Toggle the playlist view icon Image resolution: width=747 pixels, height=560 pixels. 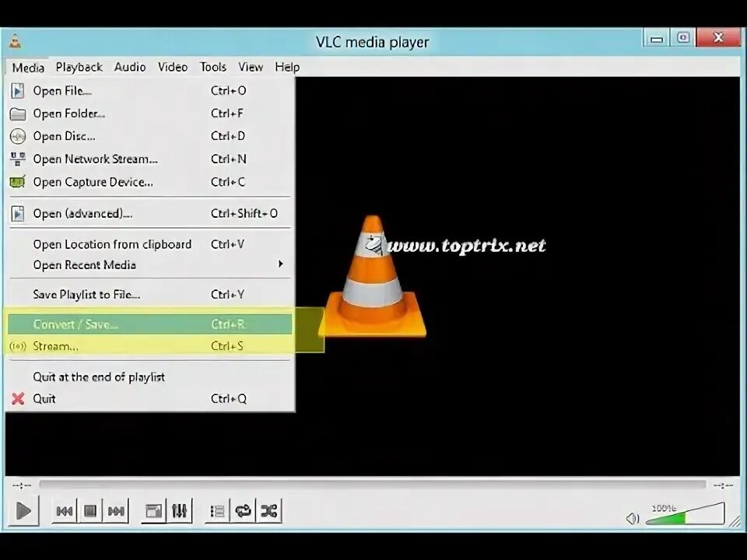217,511
